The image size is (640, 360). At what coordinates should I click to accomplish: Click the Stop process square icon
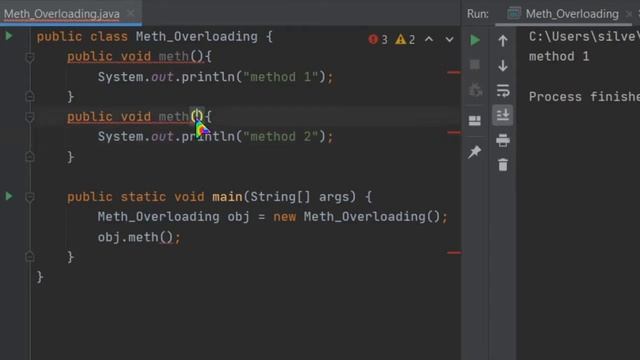[474, 64]
